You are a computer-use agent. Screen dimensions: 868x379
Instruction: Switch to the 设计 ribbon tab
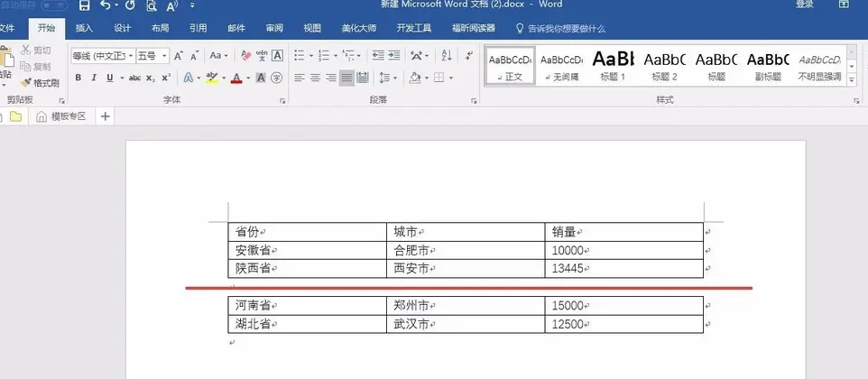tap(123, 28)
